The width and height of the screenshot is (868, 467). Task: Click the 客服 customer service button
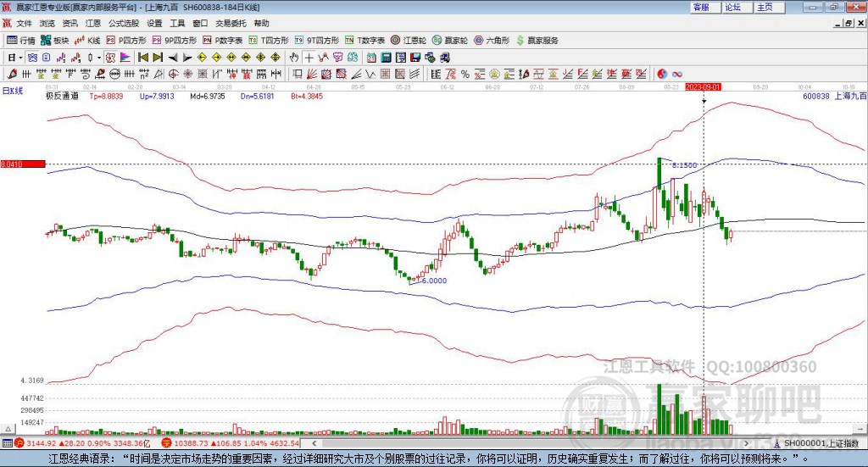705,7
